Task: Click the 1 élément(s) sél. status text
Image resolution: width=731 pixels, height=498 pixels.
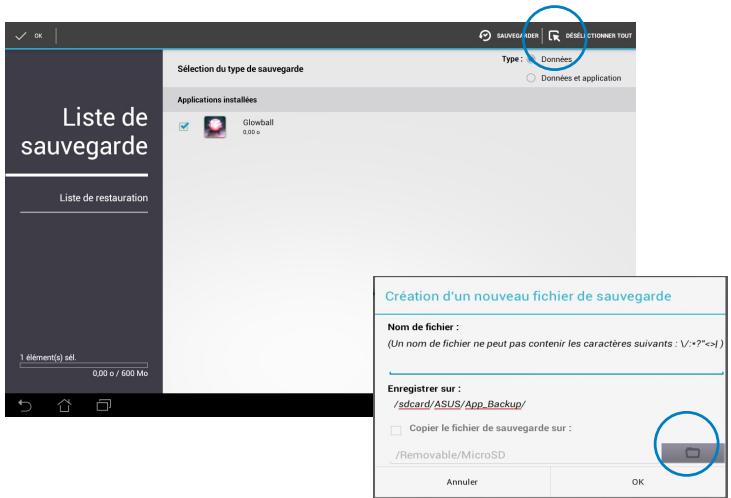Action: tap(48, 357)
